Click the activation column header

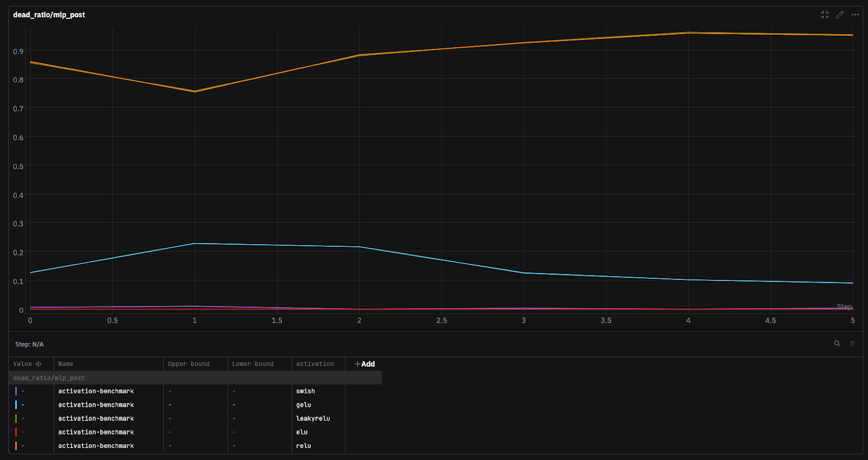315,364
